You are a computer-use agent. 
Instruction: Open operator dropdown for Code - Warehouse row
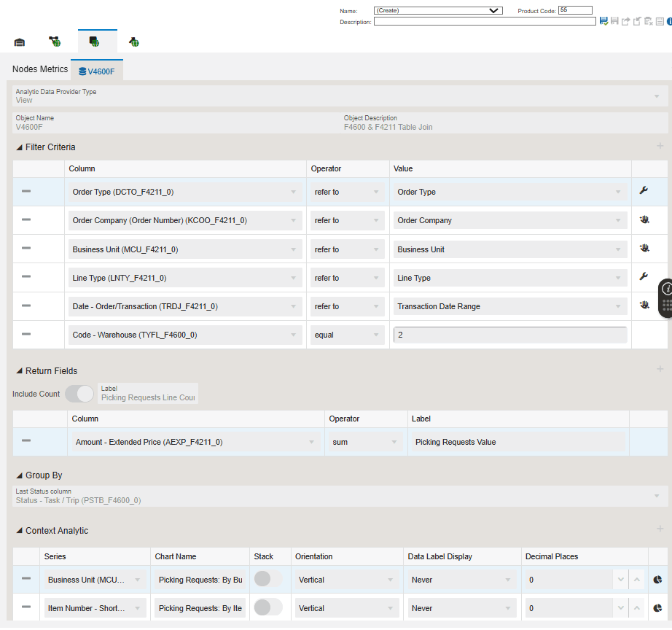pyautogui.click(x=347, y=335)
